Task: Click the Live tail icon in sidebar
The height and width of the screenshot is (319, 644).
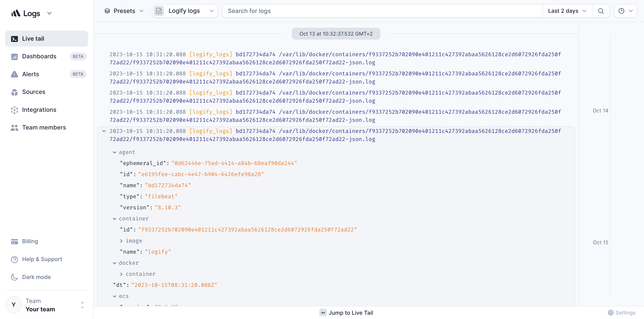Action: [14, 38]
